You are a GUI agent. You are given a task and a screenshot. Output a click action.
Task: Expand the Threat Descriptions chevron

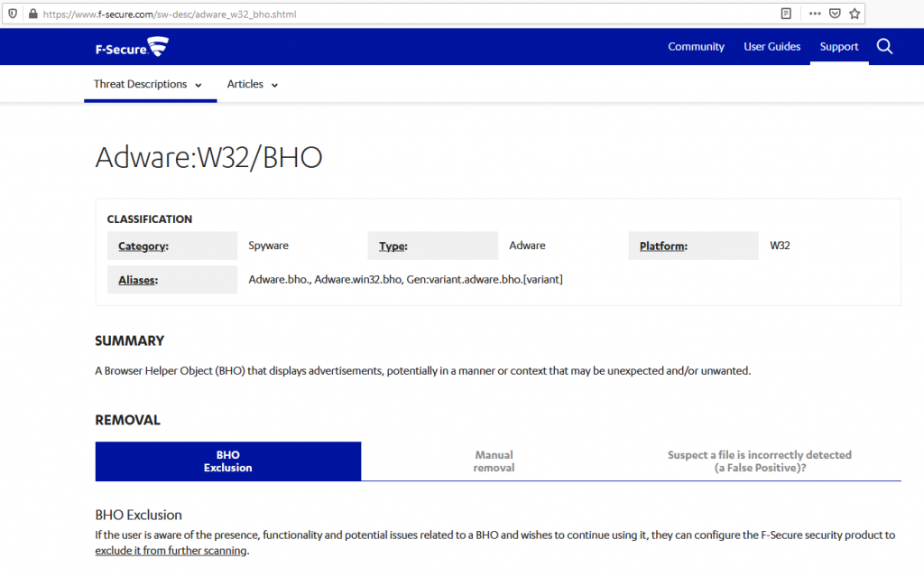199,85
